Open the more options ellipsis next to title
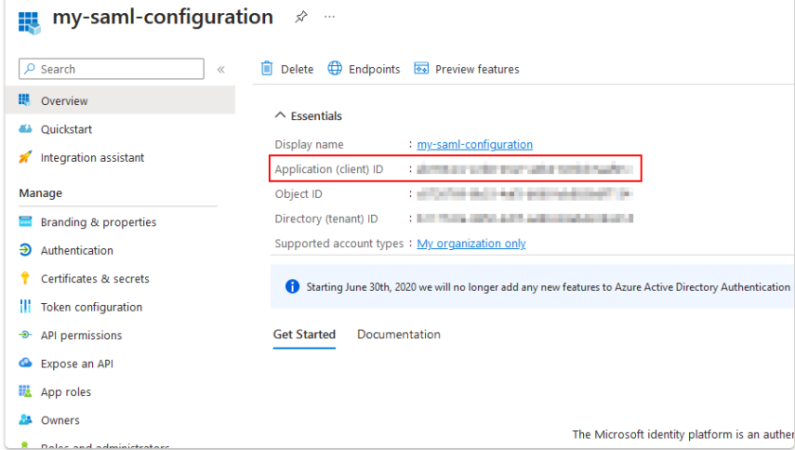This screenshot has width=795, height=450. (x=330, y=17)
